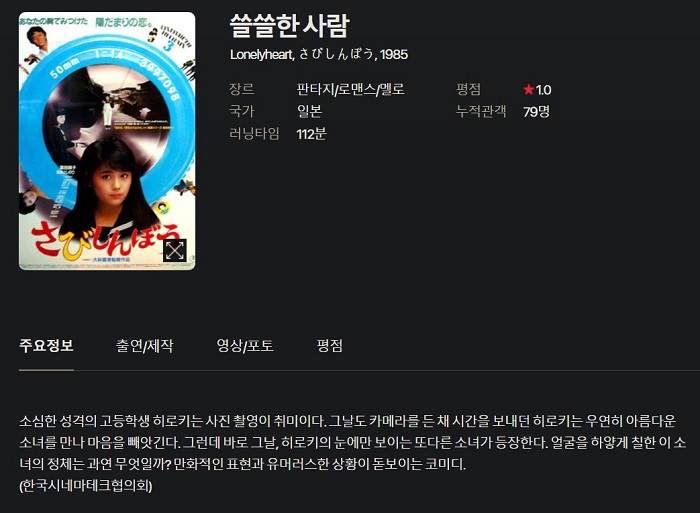Image resolution: width=700 pixels, height=513 pixels.
Task: Click the country value 일본
Action: (309, 111)
